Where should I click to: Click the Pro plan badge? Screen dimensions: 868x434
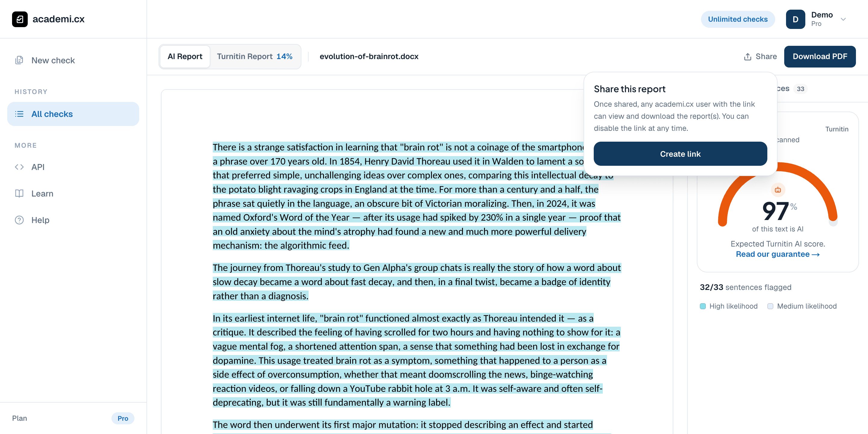coord(123,418)
